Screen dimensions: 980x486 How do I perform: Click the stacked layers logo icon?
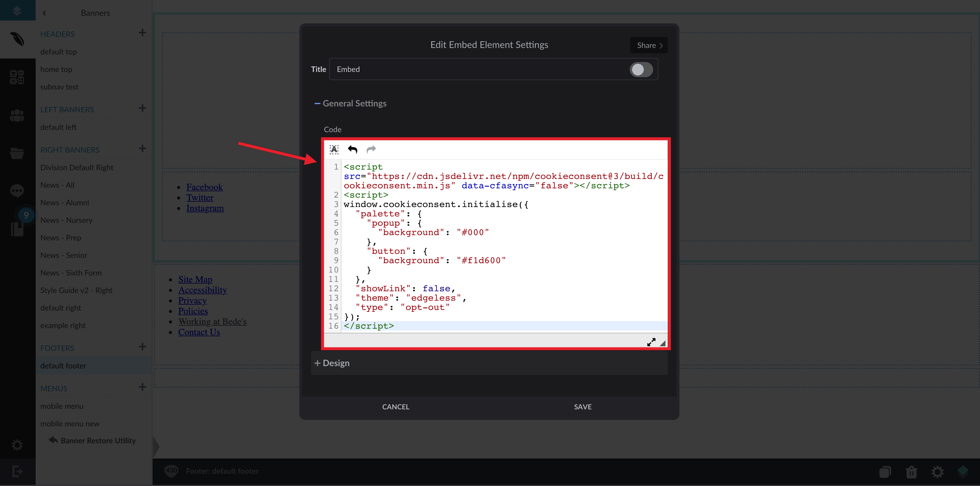coord(17,10)
